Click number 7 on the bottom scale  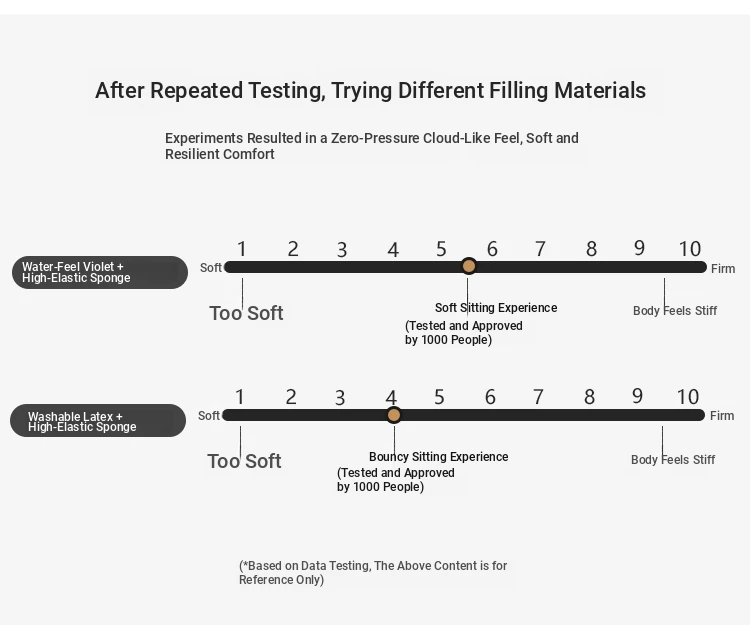click(x=538, y=397)
